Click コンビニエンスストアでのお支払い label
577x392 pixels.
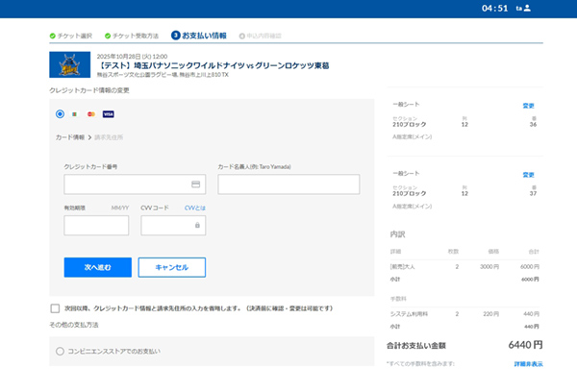tap(114, 352)
